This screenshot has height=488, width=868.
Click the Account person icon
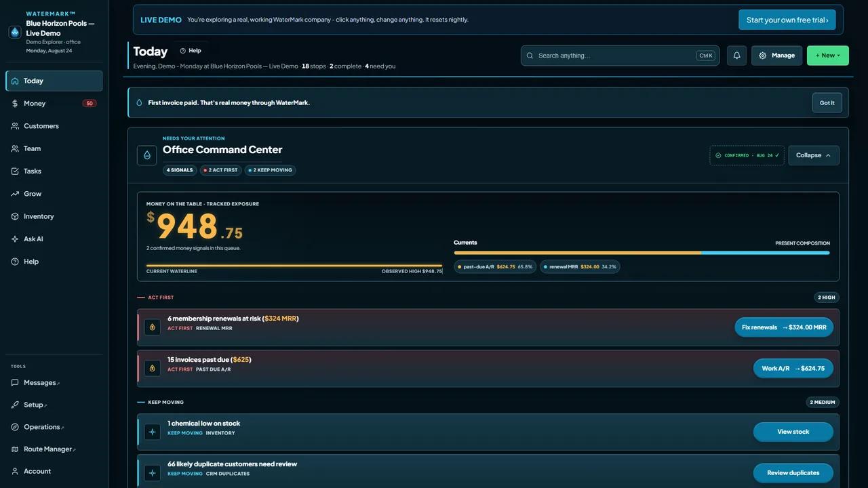[x=15, y=471]
